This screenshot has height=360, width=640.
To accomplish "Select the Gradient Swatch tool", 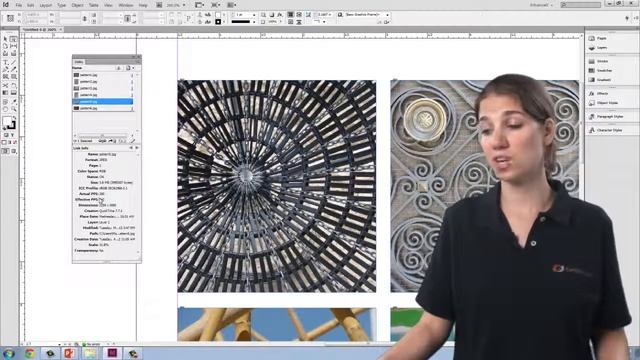I will pos(5,93).
